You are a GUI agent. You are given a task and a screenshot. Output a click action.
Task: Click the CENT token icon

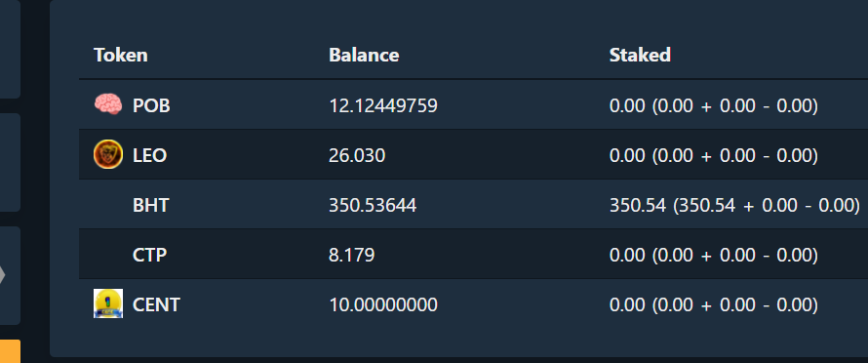coord(108,303)
